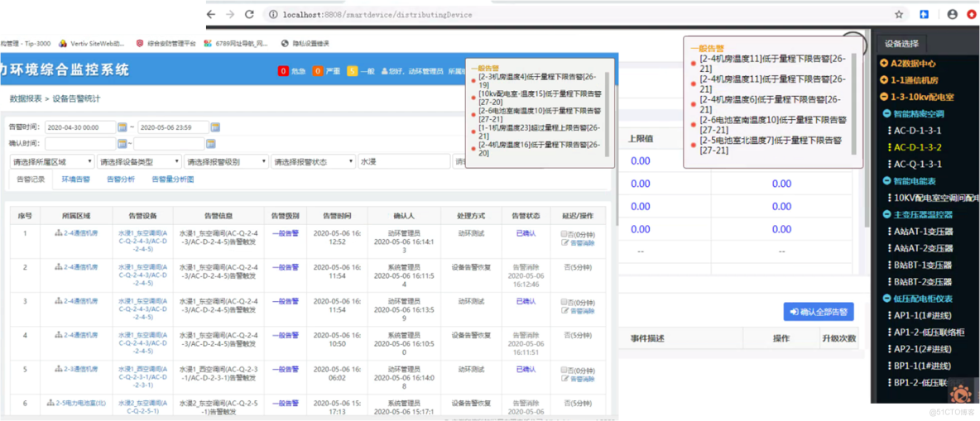Open the 6789网址导航 bookmark
The width and height of the screenshot is (980, 421).
(x=237, y=44)
